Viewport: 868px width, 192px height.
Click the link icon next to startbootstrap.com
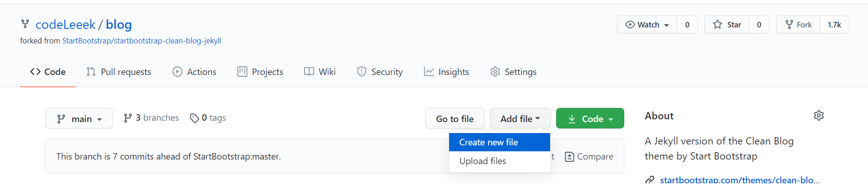[649, 180]
